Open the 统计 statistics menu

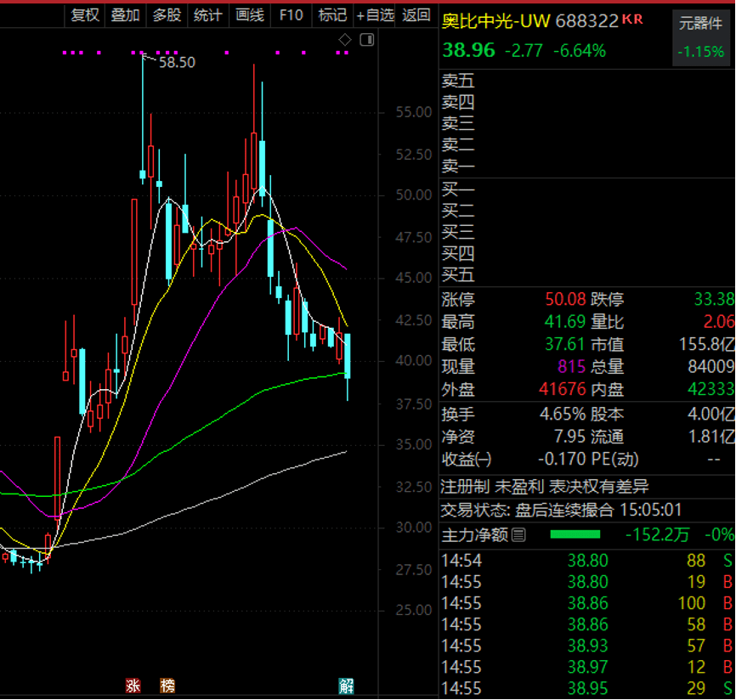pos(208,14)
